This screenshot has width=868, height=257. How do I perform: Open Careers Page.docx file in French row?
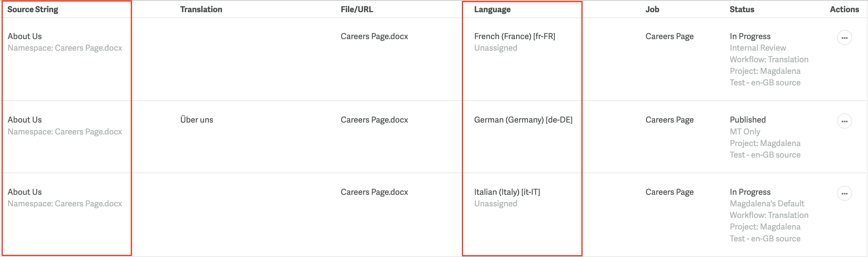[374, 36]
